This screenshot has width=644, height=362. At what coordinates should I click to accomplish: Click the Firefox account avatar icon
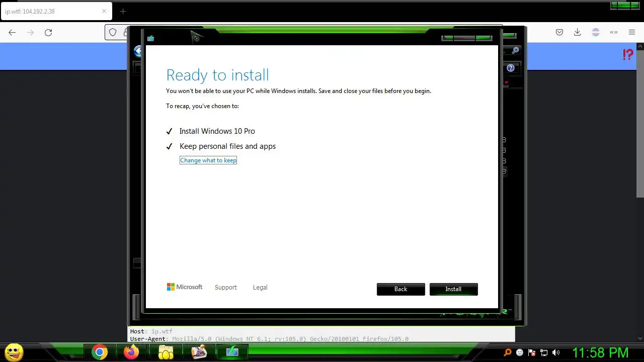click(x=595, y=32)
